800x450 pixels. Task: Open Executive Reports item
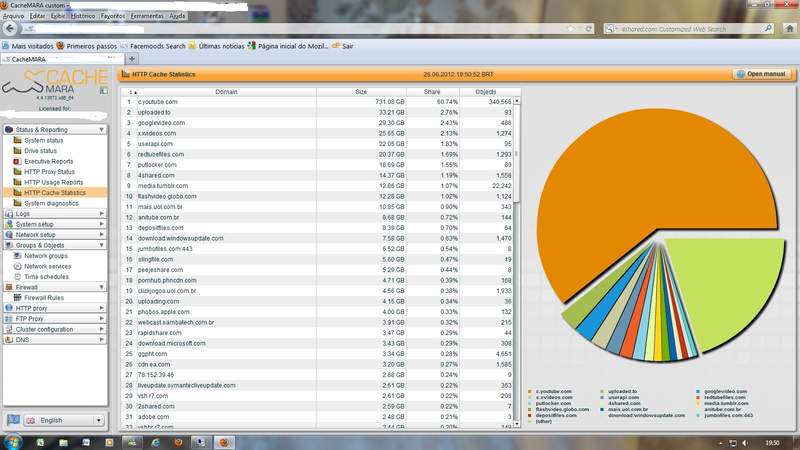(x=48, y=161)
